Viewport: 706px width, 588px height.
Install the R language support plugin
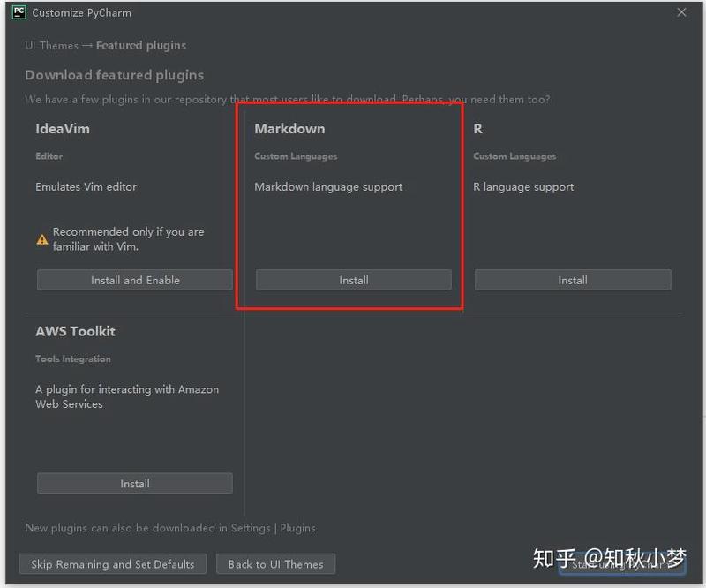[x=572, y=280]
